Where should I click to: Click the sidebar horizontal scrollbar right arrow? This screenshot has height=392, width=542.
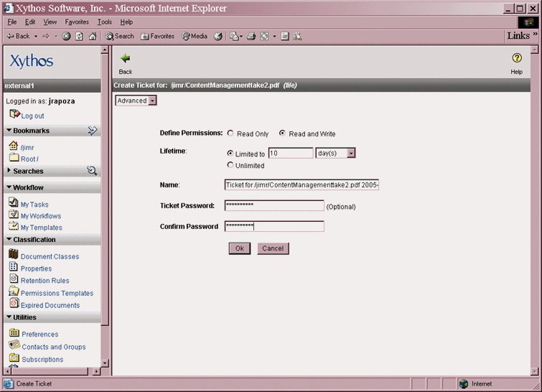(x=96, y=371)
